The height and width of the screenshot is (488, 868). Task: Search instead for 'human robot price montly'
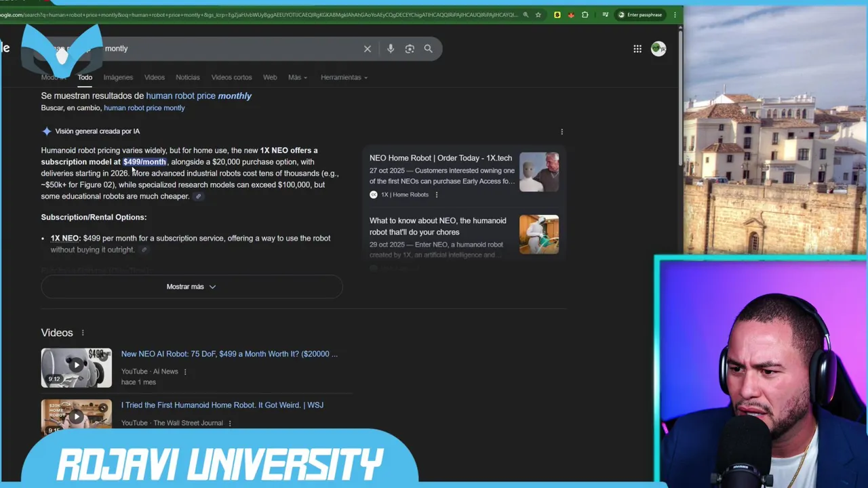point(144,108)
